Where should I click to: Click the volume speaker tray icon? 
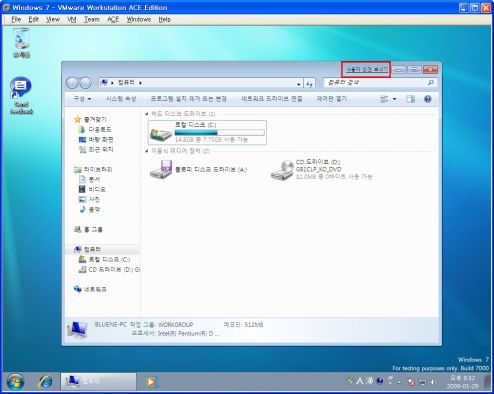(x=433, y=382)
